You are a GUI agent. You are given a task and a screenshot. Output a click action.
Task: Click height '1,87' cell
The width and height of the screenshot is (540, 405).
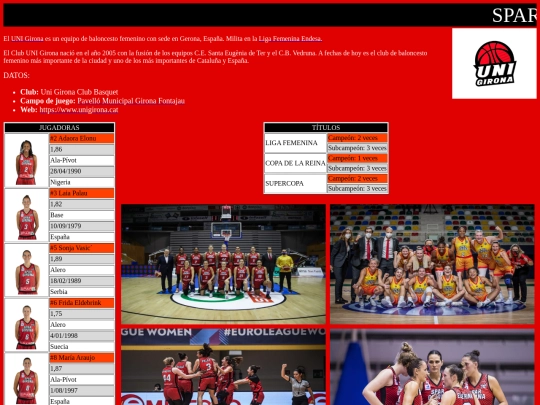(82, 369)
